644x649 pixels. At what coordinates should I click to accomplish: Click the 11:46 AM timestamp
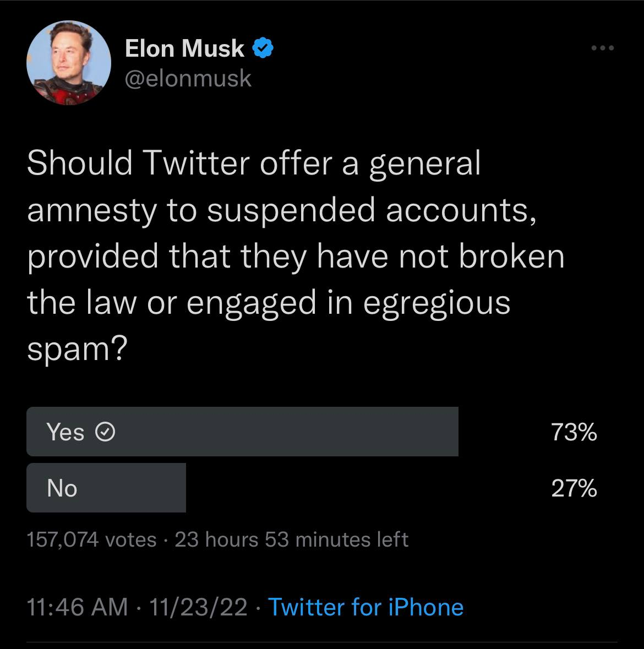[x=77, y=607]
